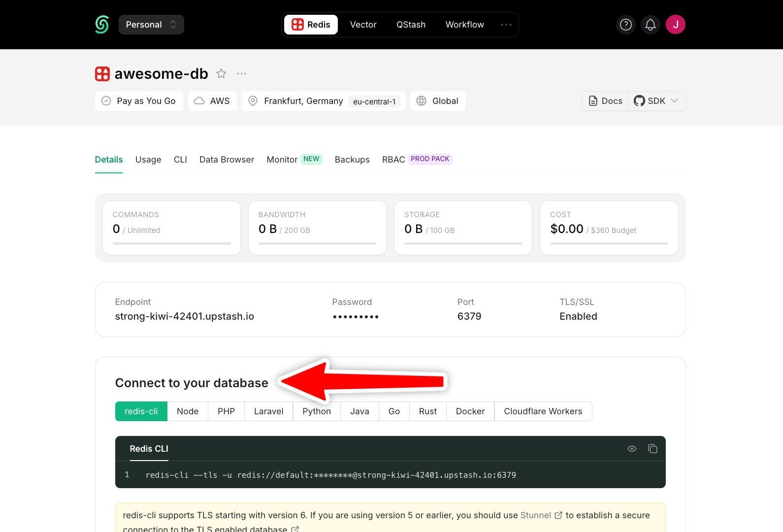Reveal password with the eye icon

[632, 449]
